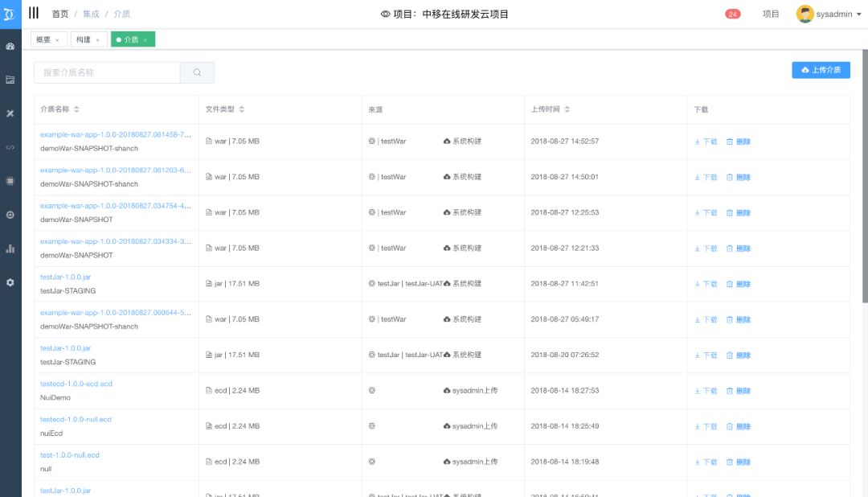The width and height of the screenshot is (868, 497).
Task: Sort by 上传时间 column arrows
Action: point(567,109)
